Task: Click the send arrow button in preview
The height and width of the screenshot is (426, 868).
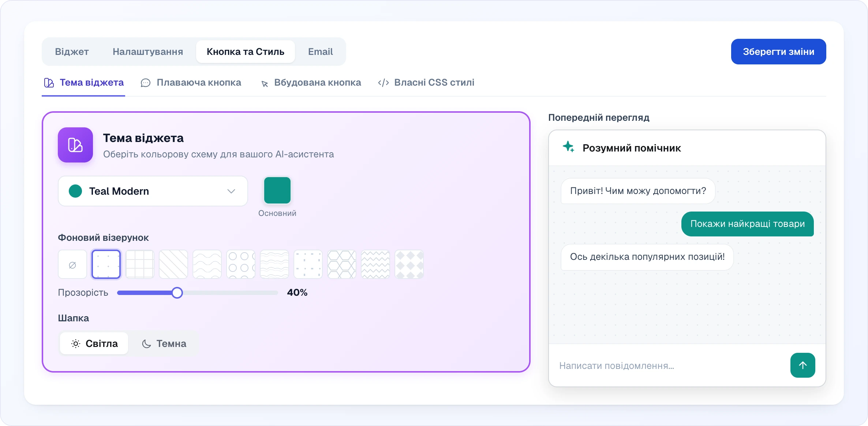Action: tap(802, 365)
